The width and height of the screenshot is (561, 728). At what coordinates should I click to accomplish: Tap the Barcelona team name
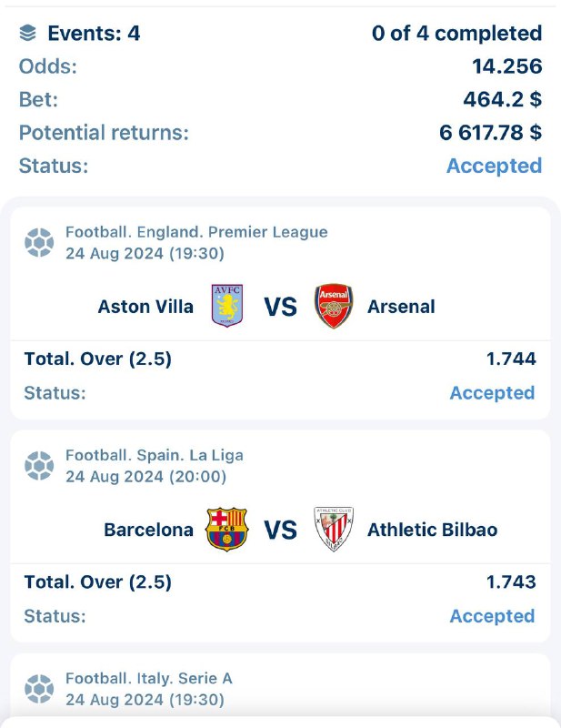148,530
